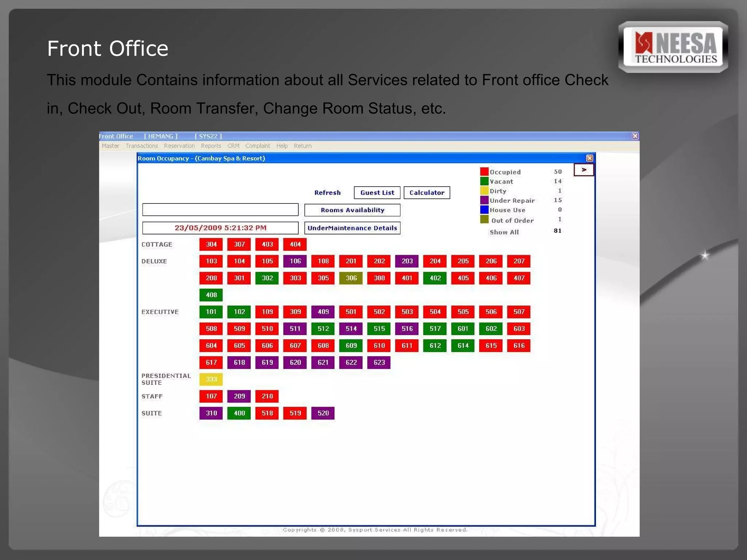Select out-of-order room 306
747x560 pixels.
click(x=351, y=278)
